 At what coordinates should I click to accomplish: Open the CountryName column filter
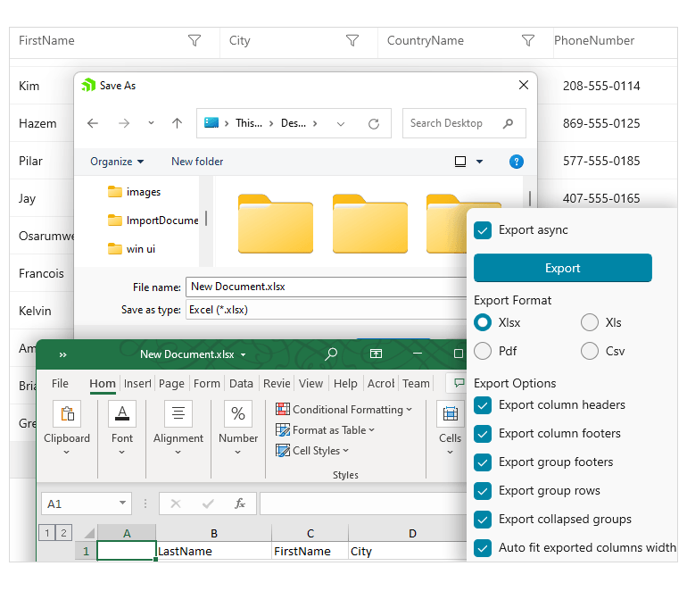[528, 41]
